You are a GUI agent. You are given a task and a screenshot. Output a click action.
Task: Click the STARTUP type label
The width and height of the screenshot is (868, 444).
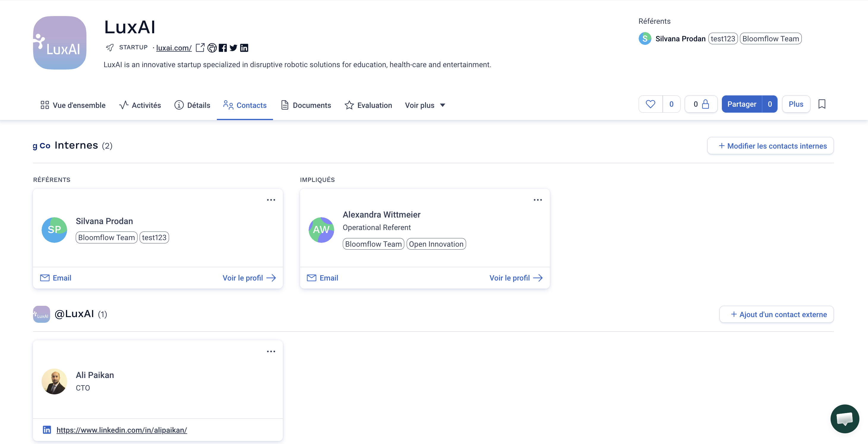pos(133,47)
